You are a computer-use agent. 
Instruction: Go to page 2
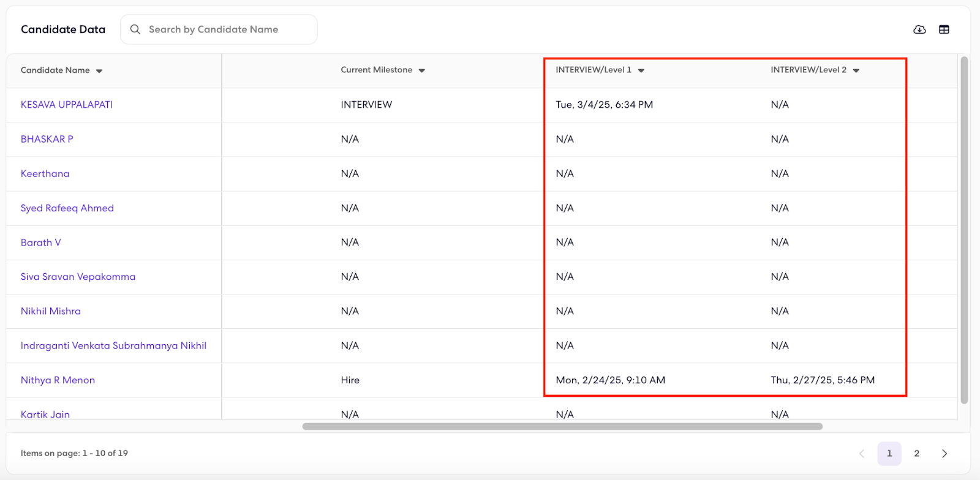pos(917,454)
